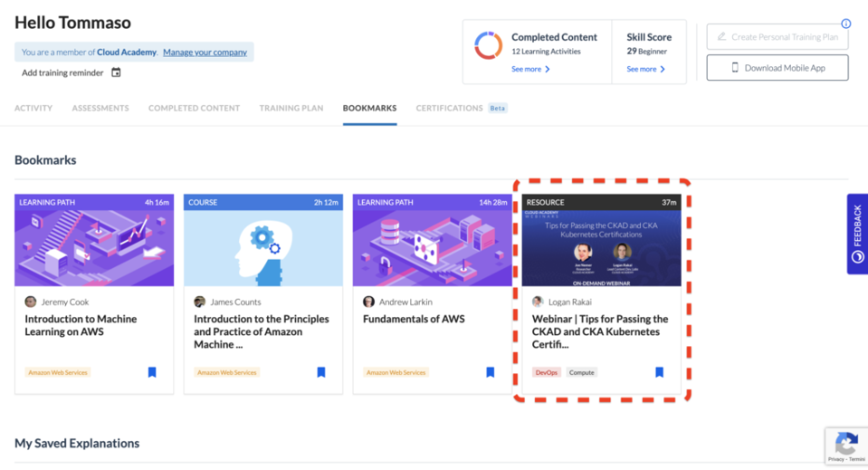Switch to the Assessments tab
The image size is (868, 470).
(100, 108)
